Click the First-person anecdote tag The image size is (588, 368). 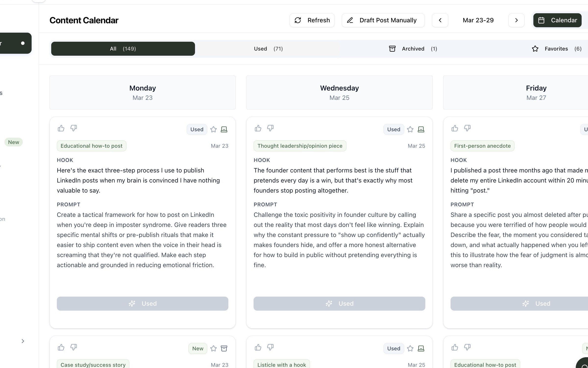tap(482, 146)
